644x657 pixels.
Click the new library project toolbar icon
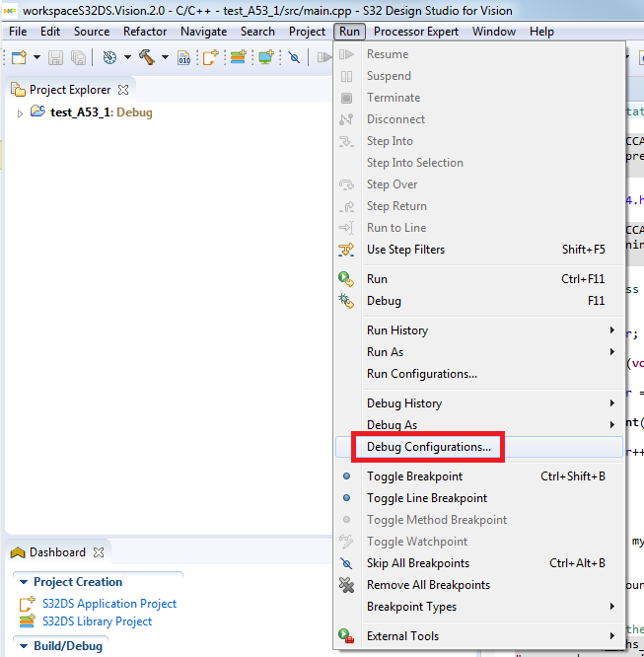[x=238, y=57]
